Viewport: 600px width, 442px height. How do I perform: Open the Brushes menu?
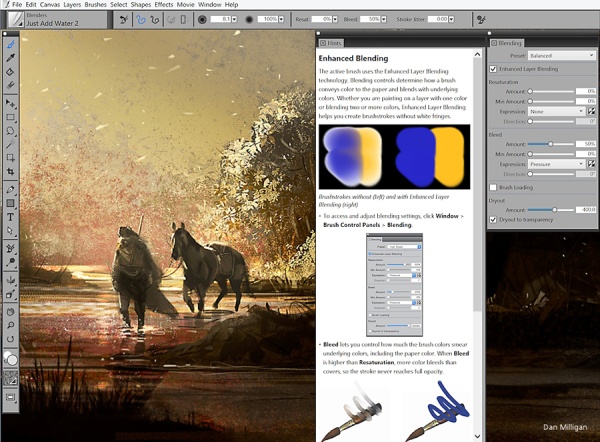pos(96,5)
